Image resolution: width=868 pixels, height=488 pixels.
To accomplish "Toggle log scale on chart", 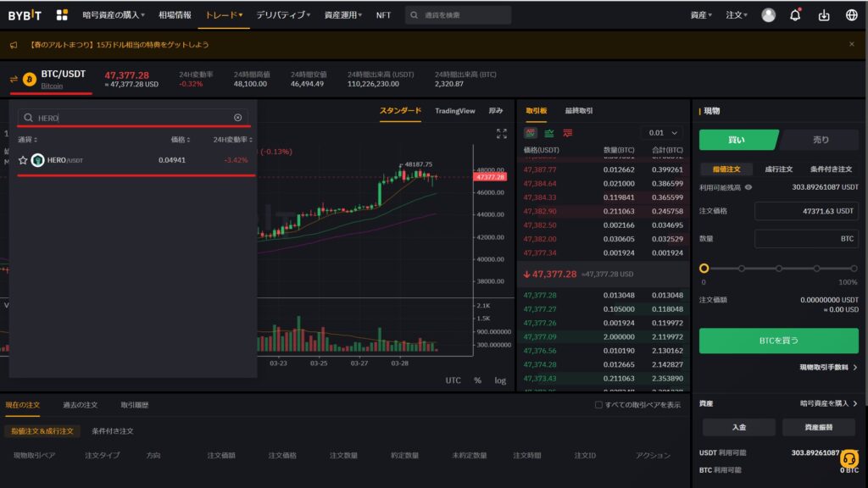I will tap(500, 380).
